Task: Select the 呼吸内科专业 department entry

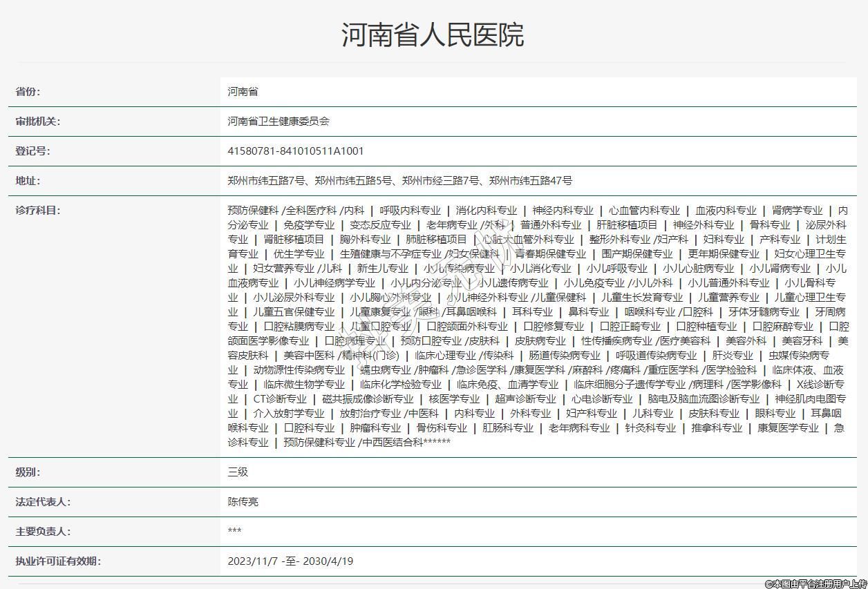Action: 410,211
